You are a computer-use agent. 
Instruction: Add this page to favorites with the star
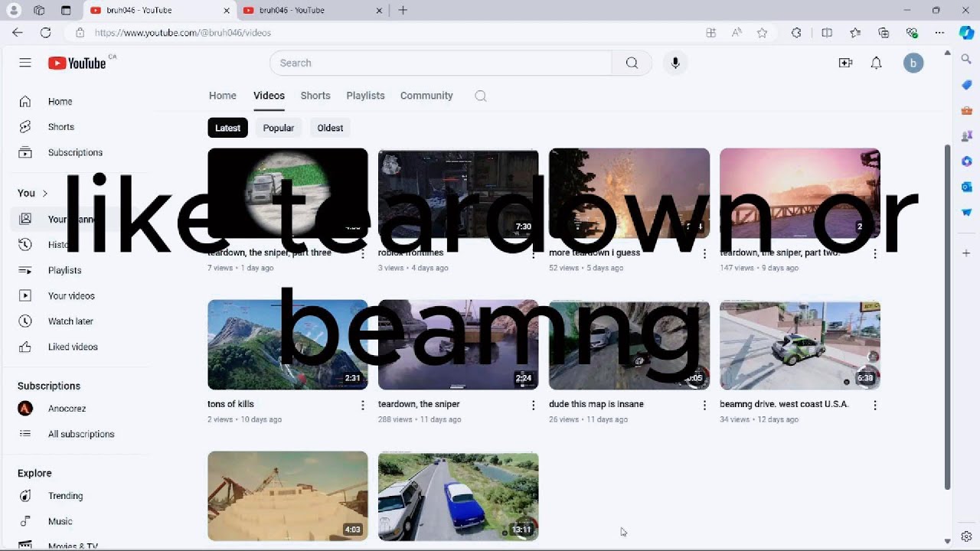[762, 33]
